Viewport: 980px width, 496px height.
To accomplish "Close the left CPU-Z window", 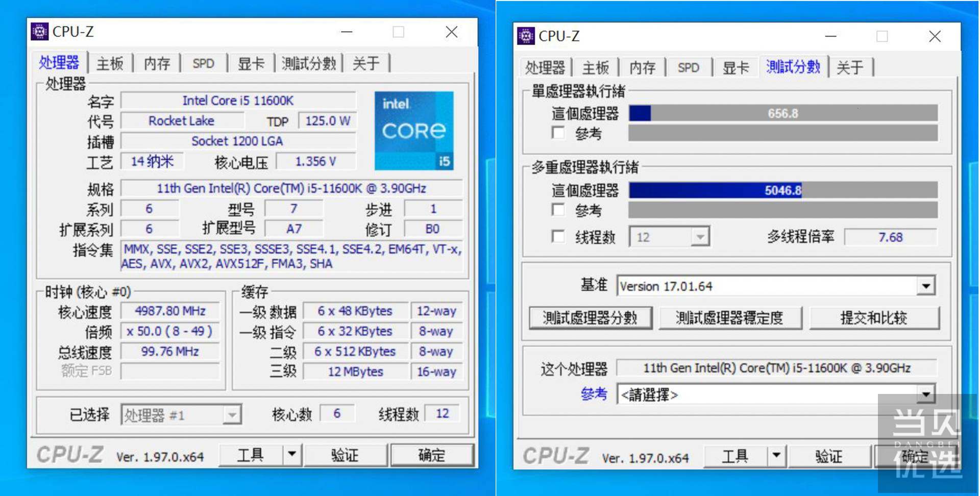I will point(452,32).
